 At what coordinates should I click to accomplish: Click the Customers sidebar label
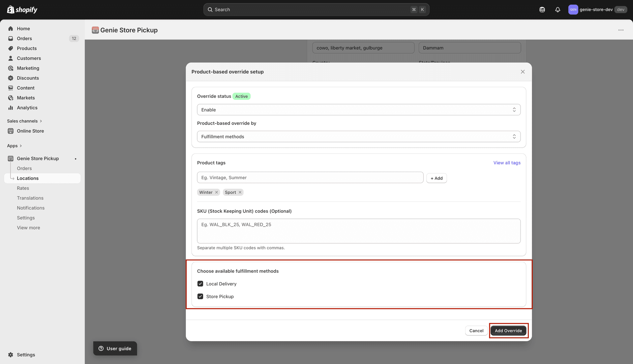tap(29, 58)
